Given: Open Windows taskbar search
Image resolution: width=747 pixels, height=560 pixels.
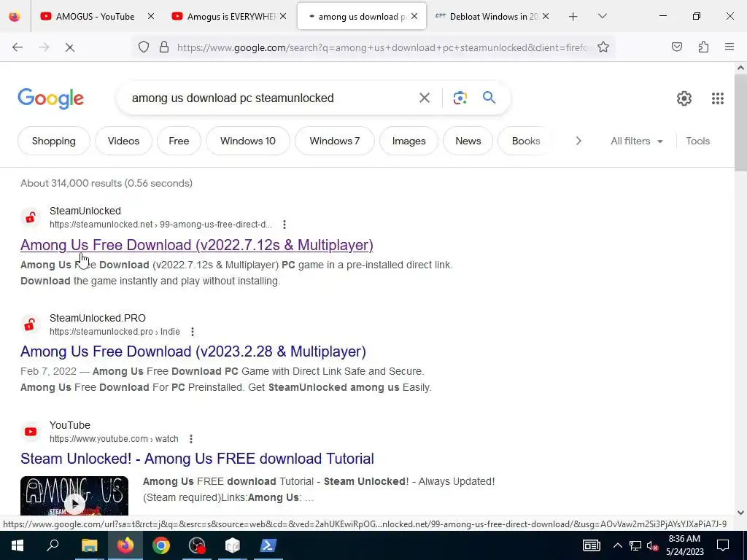Looking at the screenshot, I should (x=53, y=545).
